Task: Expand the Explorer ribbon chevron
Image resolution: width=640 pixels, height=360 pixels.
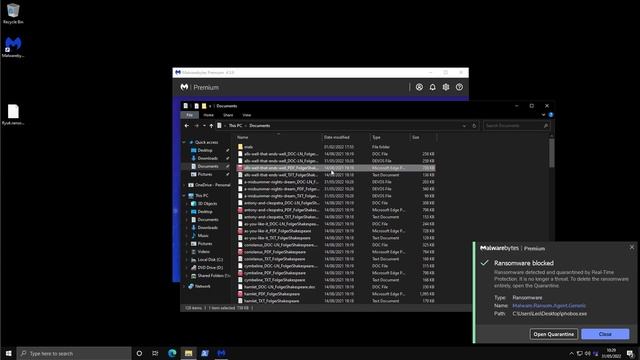Action: 543,115
